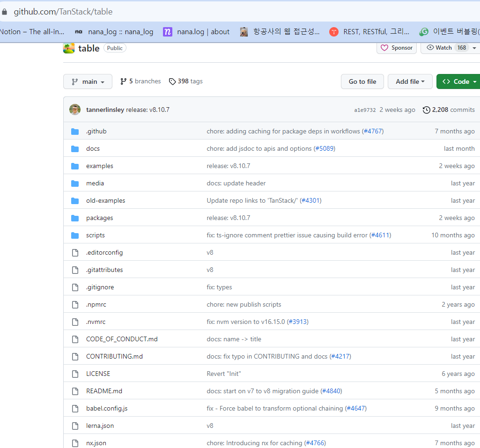Open CODE_OF_CONDUCT.md file
This screenshot has height=448, width=480.
pos(122,339)
